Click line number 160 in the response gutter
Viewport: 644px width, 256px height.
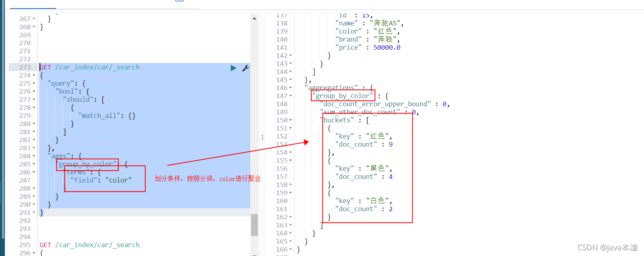pyautogui.click(x=282, y=201)
